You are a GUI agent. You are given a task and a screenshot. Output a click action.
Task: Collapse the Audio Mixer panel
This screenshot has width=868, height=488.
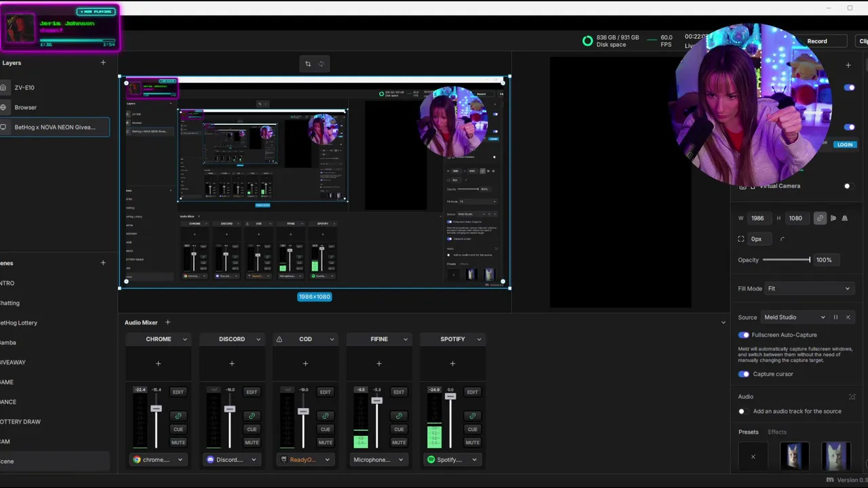pyautogui.click(x=723, y=323)
